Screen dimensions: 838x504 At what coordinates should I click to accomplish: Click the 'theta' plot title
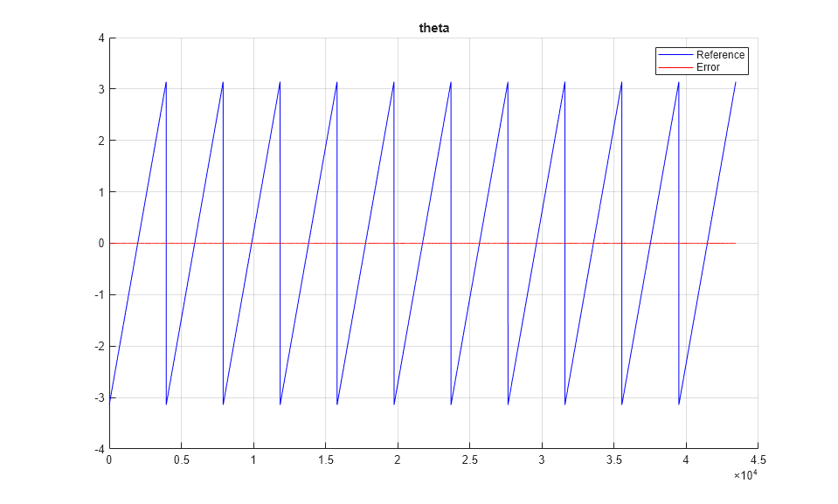[433, 29]
